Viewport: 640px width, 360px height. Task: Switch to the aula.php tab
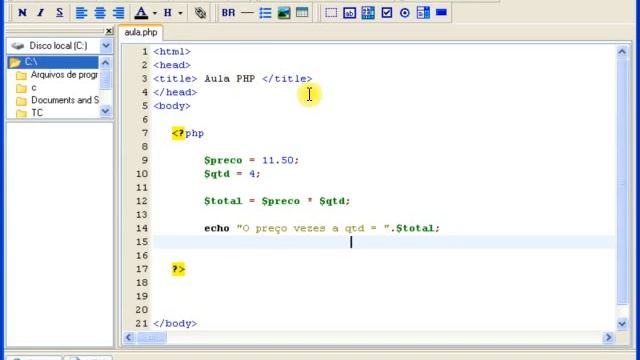[141, 32]
